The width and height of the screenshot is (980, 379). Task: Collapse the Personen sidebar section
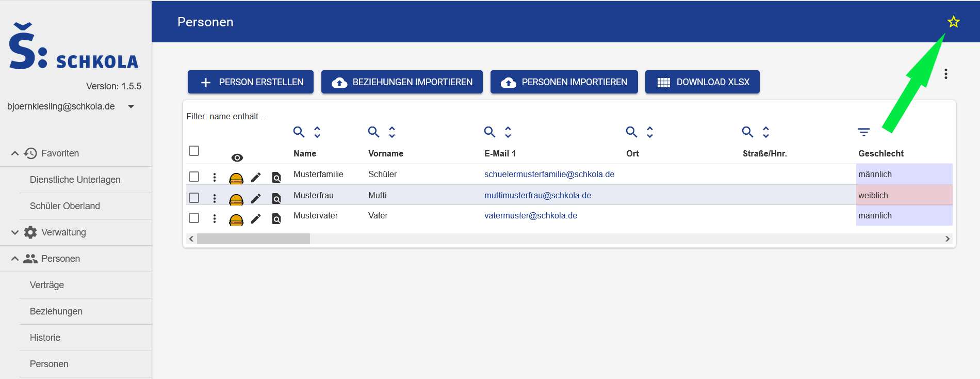15,259
